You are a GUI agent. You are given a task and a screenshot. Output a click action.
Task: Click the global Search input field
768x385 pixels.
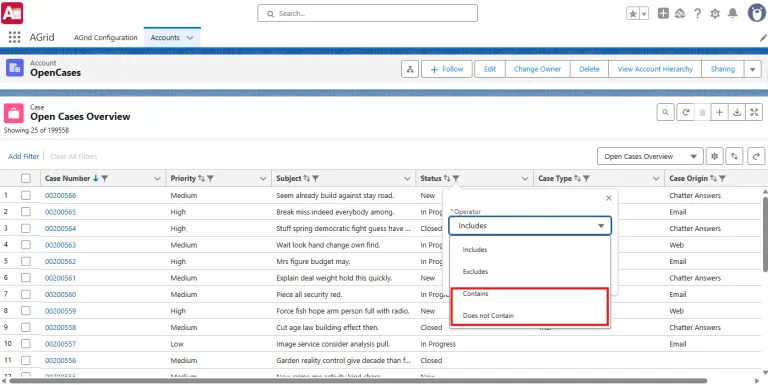coord(367,14)
